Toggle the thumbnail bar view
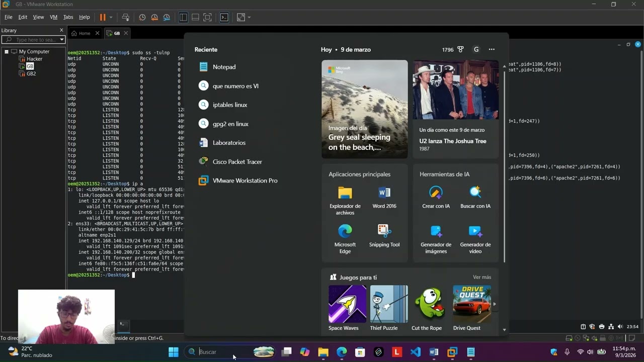 [195, 17]
